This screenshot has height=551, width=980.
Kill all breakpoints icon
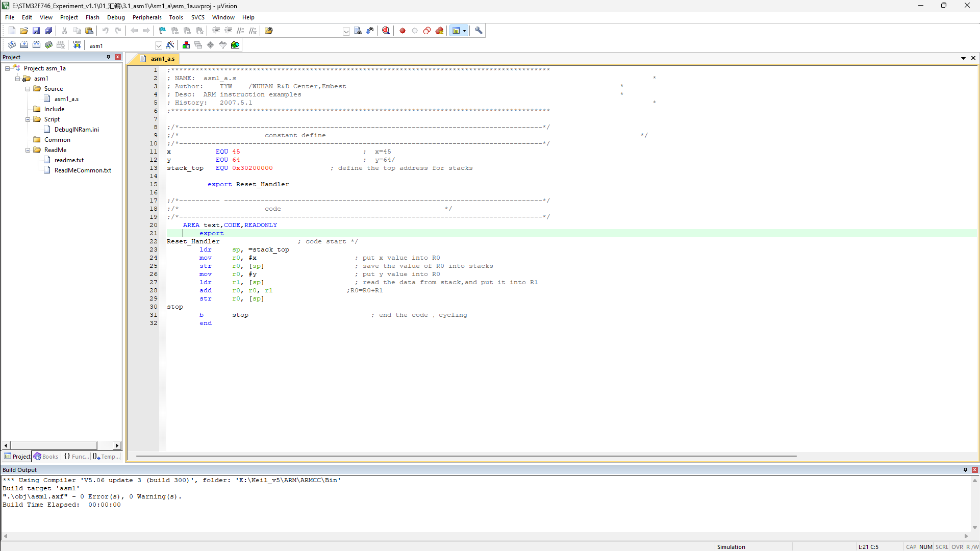coord(439,31)
